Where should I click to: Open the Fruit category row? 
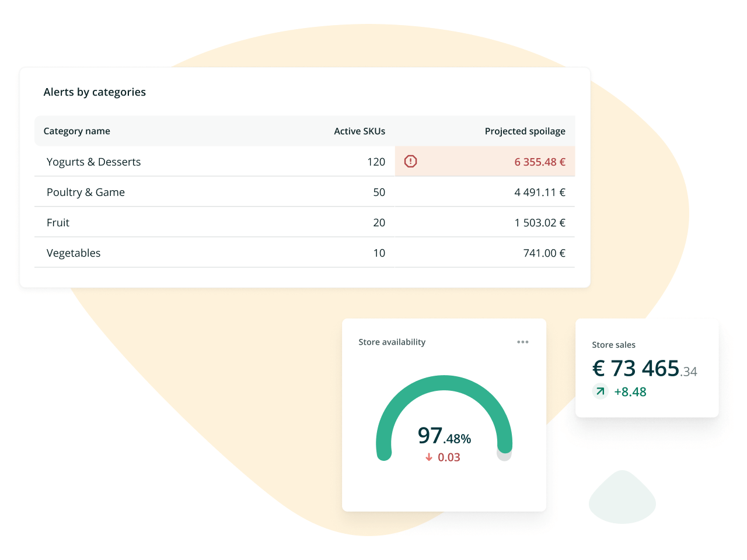(x=58, y=223)
